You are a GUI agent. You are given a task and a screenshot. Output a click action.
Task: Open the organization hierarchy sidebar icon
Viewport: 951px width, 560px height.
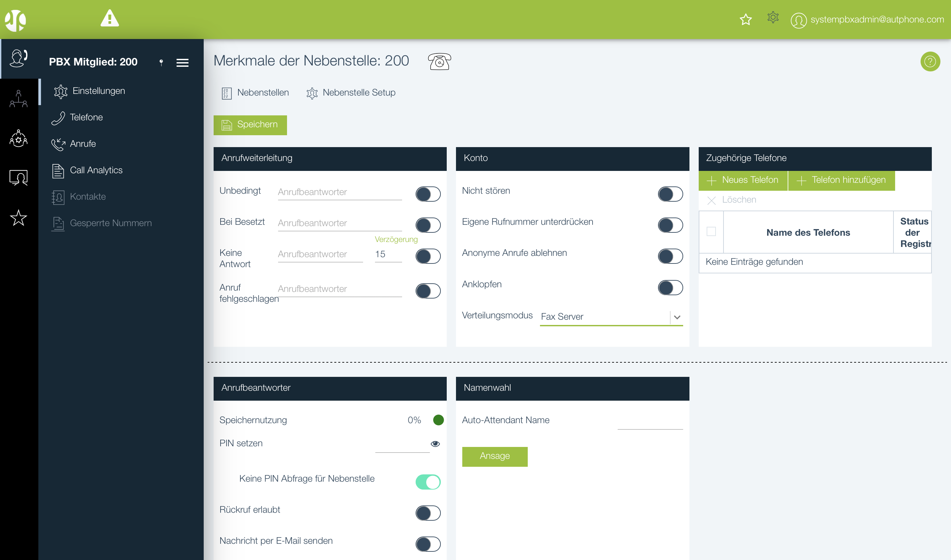[x=19, y=99]
